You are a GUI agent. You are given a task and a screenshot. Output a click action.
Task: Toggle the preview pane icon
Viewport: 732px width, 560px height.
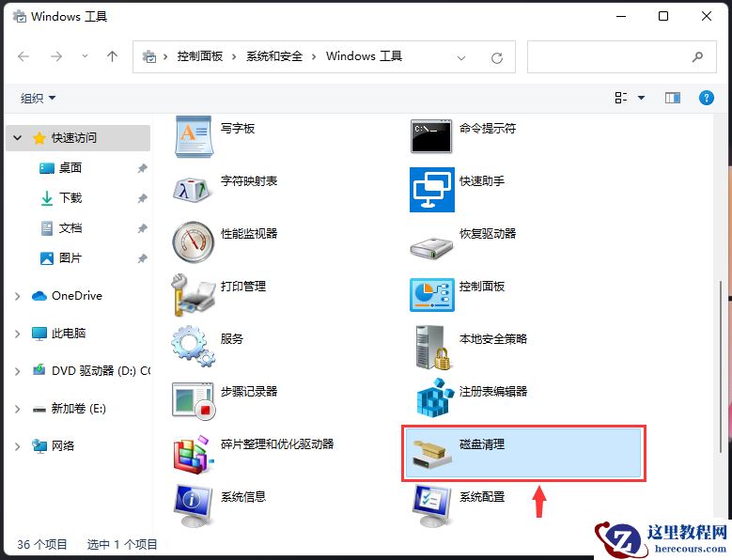(672, 98)
